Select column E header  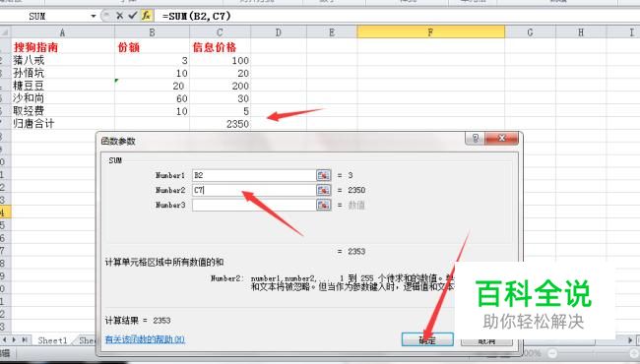point(332,32)
